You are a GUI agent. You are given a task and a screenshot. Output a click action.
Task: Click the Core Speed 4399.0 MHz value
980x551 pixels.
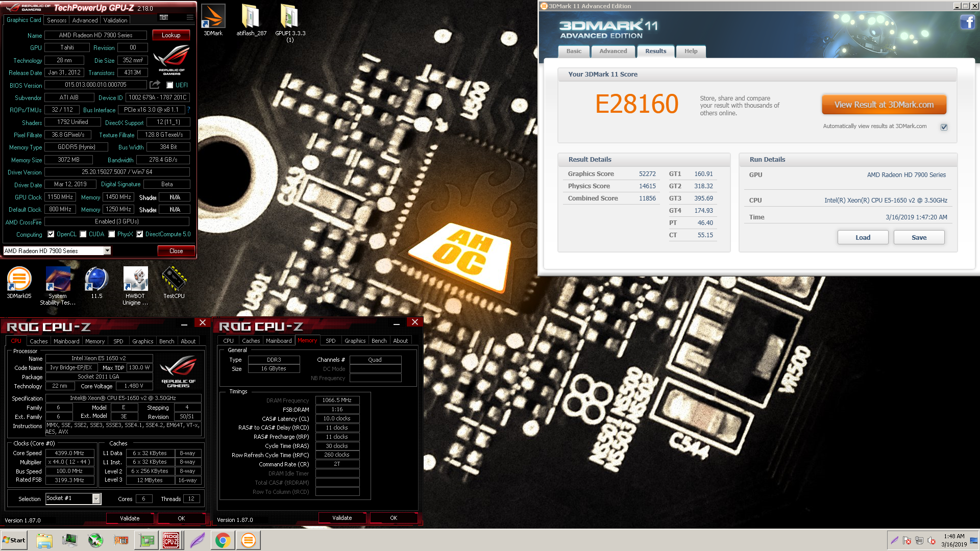pyautogui.click(x=69, y=453)
